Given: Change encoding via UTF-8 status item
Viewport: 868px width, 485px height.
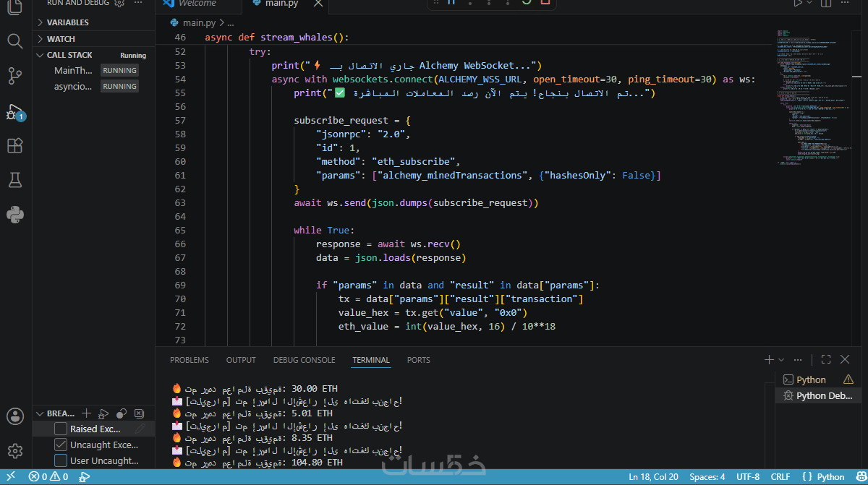Looking at the screenshot, I should coord(748,477).
